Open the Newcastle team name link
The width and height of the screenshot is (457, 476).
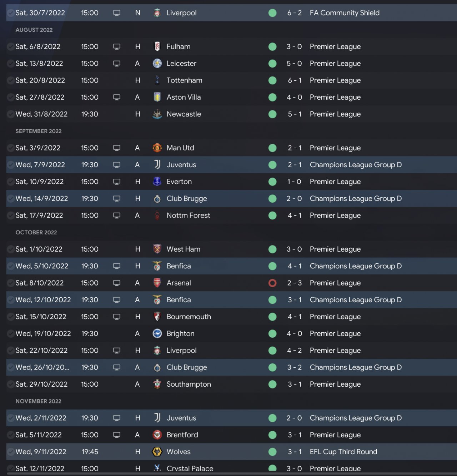[x=184, y=114]
